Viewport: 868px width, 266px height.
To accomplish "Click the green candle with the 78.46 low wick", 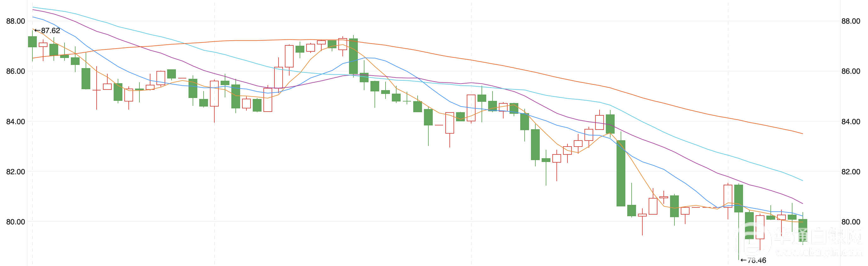I will click(x=739, y=199).
